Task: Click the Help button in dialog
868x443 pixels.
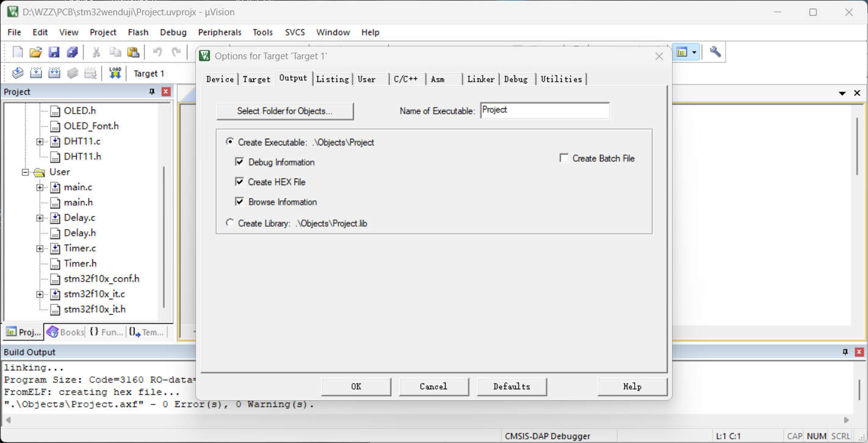Action: (x=632, y=386)
